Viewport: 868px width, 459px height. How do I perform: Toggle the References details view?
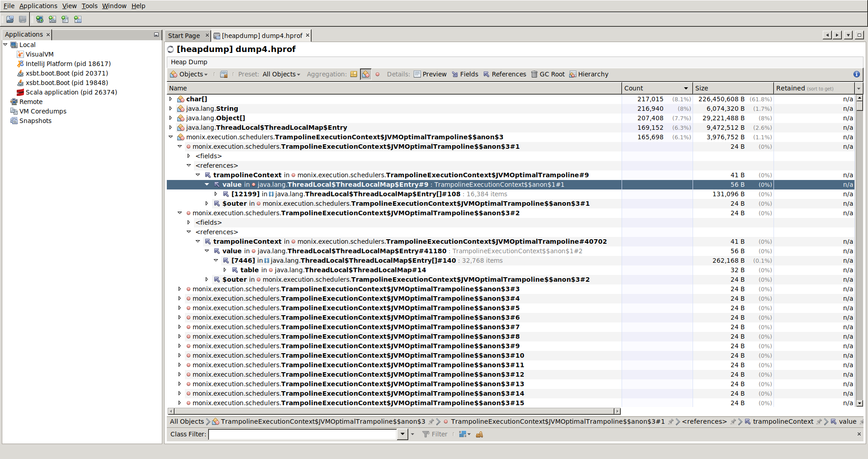tap(505, 74)
